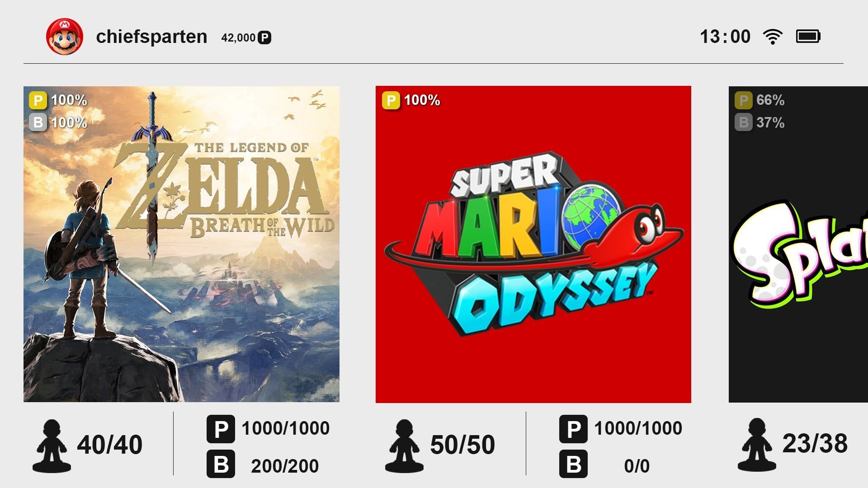Click the 66% P badge on Splatoon

click(x=743, y=100)
